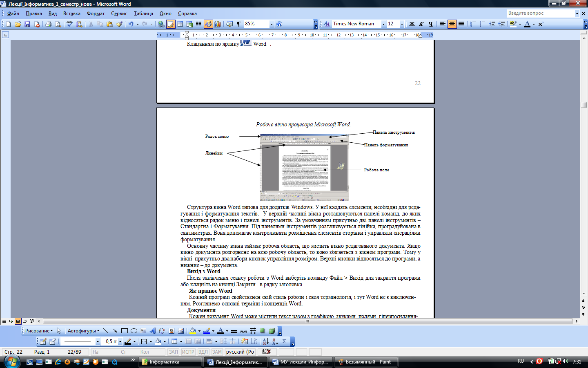The width and height of the screenshot is (588, 368).
Task: Sort table in ascending order
Action: click(x=266, y=341)
